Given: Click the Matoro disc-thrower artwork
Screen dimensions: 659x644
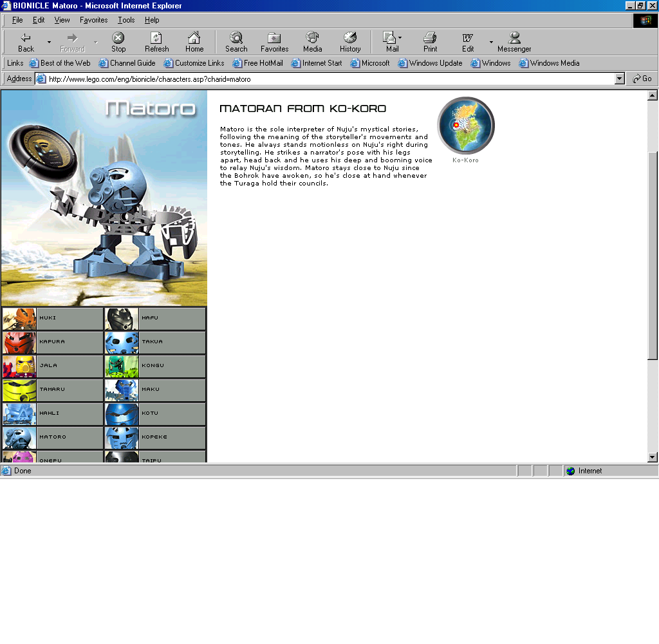Looking at the screenshot, I should coord(104,198).
